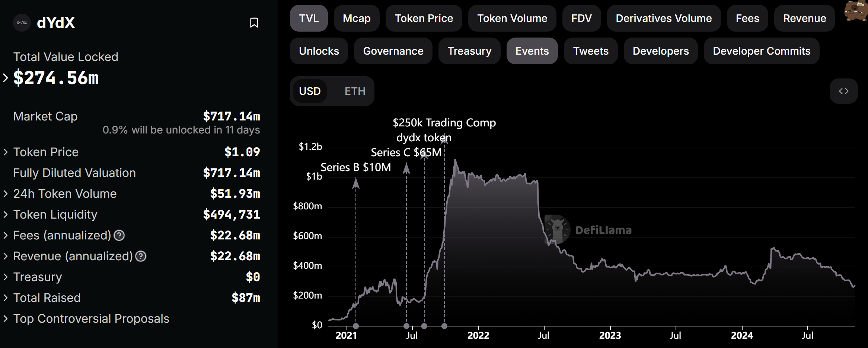
Task: Enable the Derivatives Volume metric
Action: click(664, 18)
